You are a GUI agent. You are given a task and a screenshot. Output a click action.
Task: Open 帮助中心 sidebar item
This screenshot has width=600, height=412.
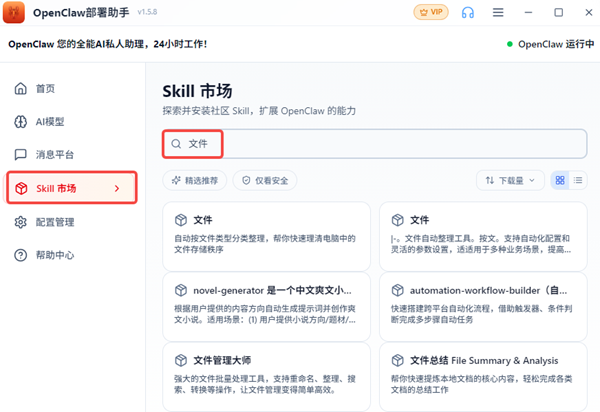coord(72,255)
